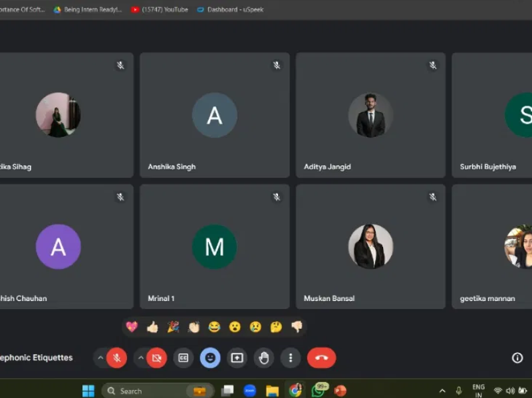
Task: Send the party popper reaction
Action: (x=173, y=327)
